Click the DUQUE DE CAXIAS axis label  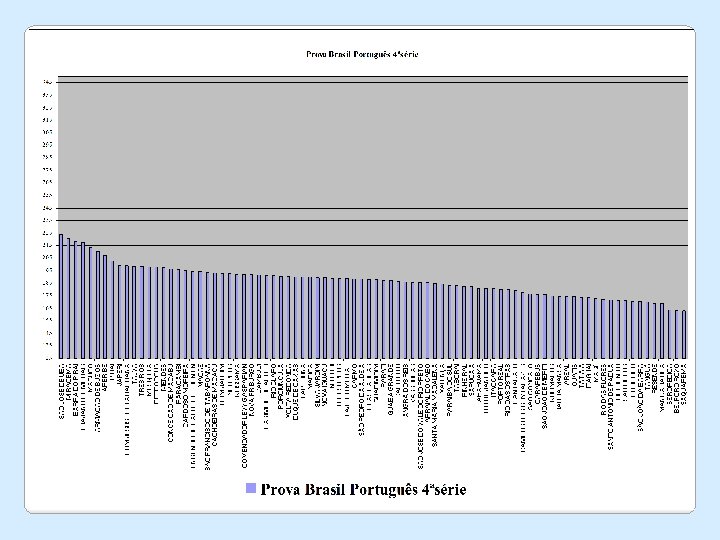296,394
